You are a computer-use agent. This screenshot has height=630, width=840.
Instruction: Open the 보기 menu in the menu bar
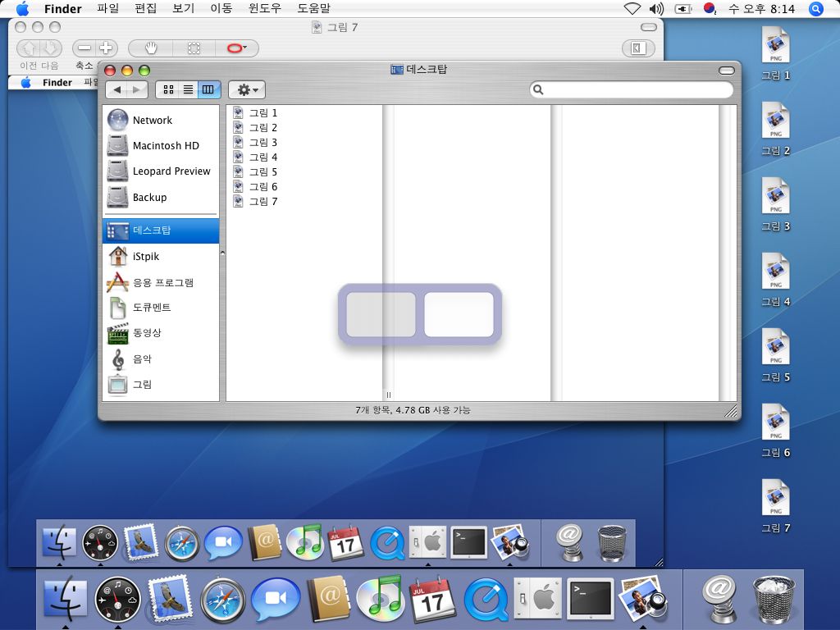coord(183,9)
